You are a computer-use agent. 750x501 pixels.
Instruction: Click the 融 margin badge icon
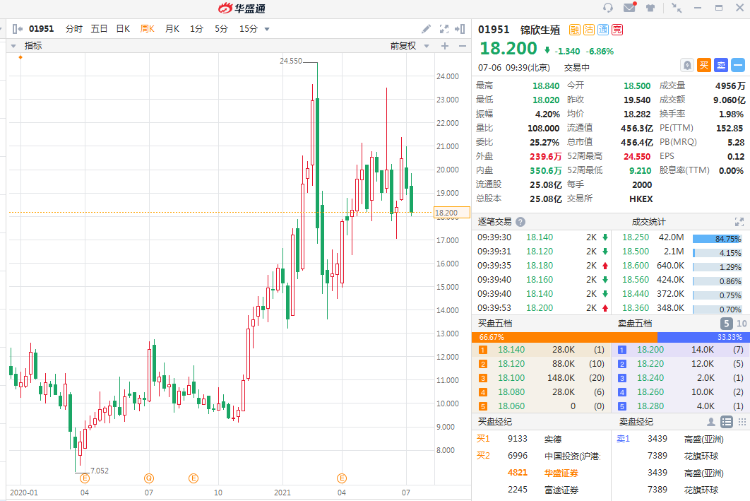tap(574, 30)
